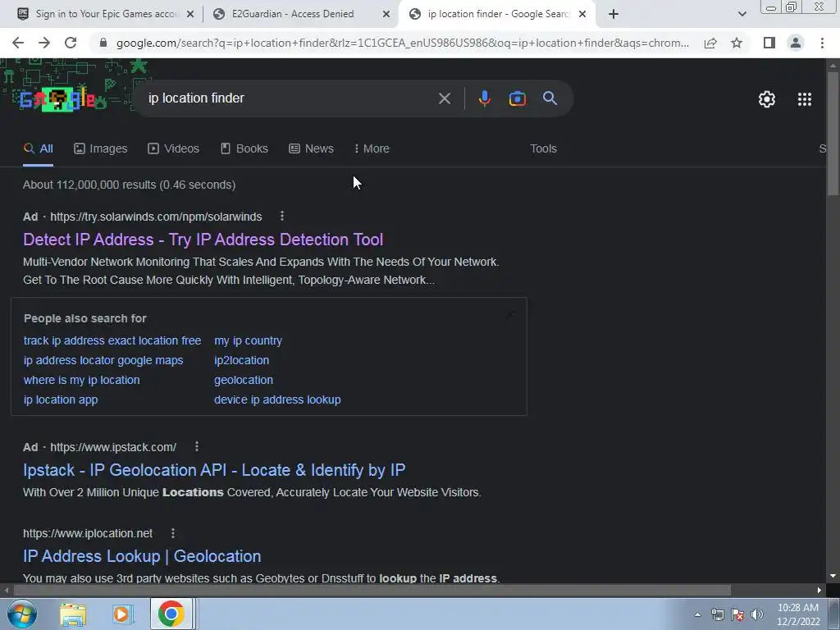Open the Windows Start menu
This screenshot has height=630, width=840.
pyautogui.click(x=21, y=614)
